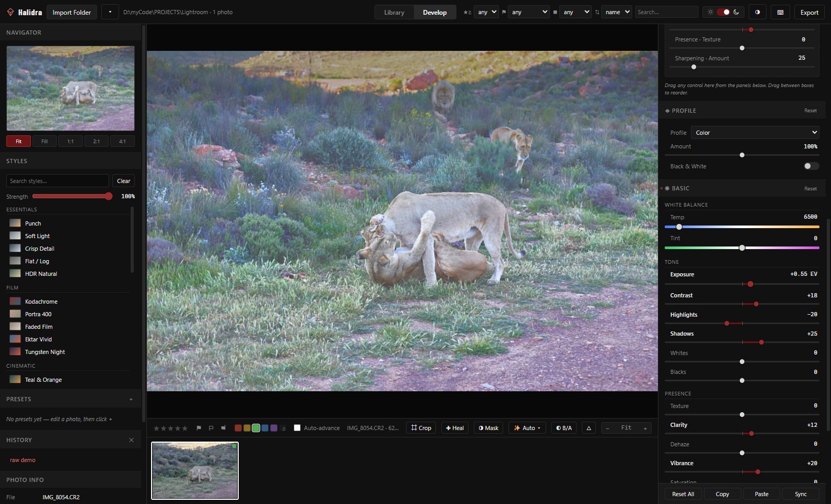Click the Crop tool button
831x504 pixels.
pos(421,428)
